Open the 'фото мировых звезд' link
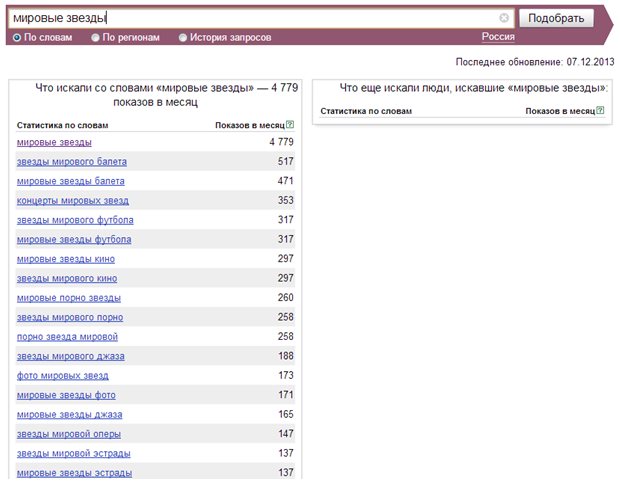620x487 pixels. pos(62,376)
